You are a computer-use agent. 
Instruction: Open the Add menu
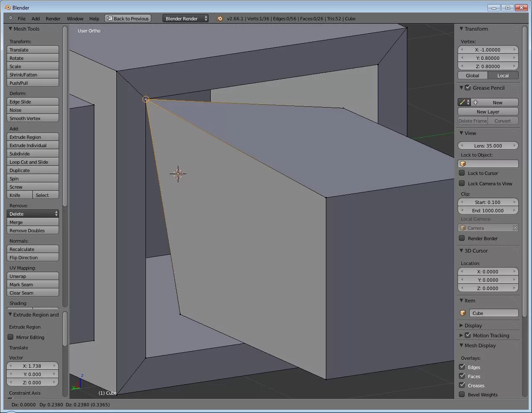(35, 18)
